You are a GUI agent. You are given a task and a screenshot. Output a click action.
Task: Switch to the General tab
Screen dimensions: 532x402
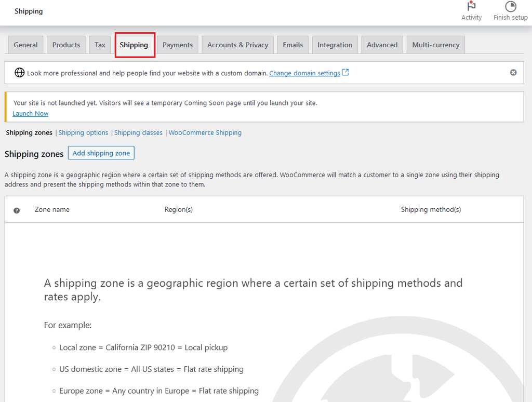point(25,45)
